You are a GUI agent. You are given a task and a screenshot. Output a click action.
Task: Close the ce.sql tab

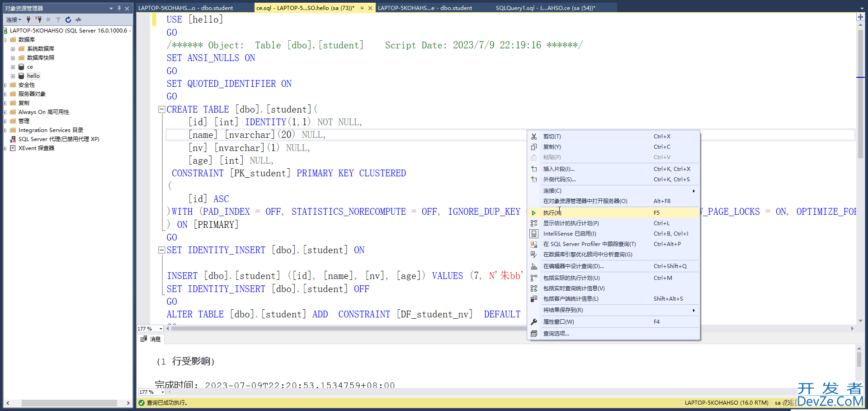pyautogui.click(x=370, y=8)
